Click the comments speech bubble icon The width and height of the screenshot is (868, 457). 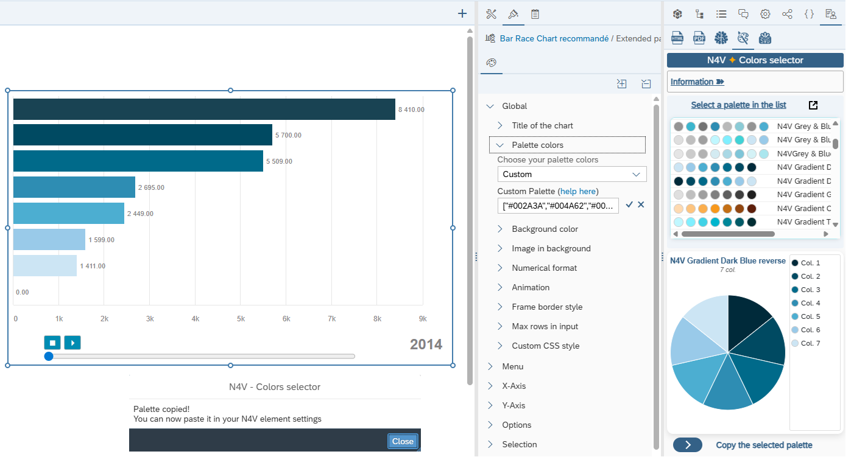click(x=743, y=14)
